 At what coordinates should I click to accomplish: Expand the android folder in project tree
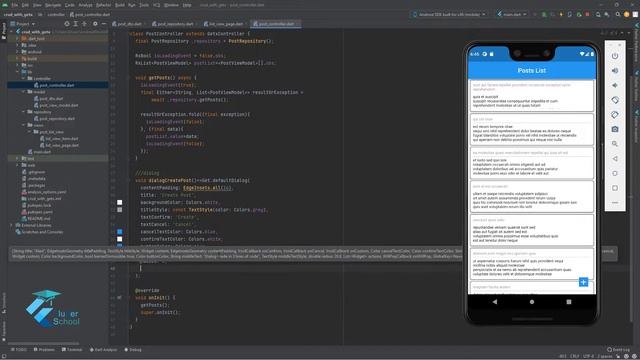(18, 52)
